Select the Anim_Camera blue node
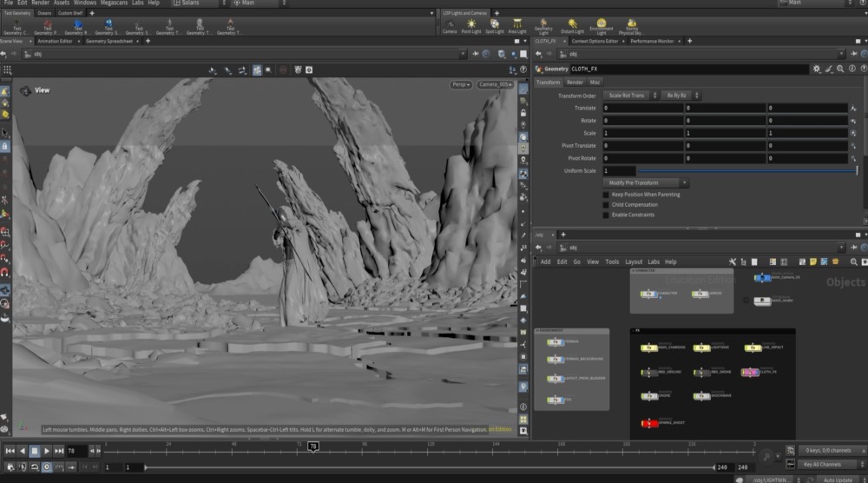The height and width of the screenshot is (483, 868). click(762, 277)
